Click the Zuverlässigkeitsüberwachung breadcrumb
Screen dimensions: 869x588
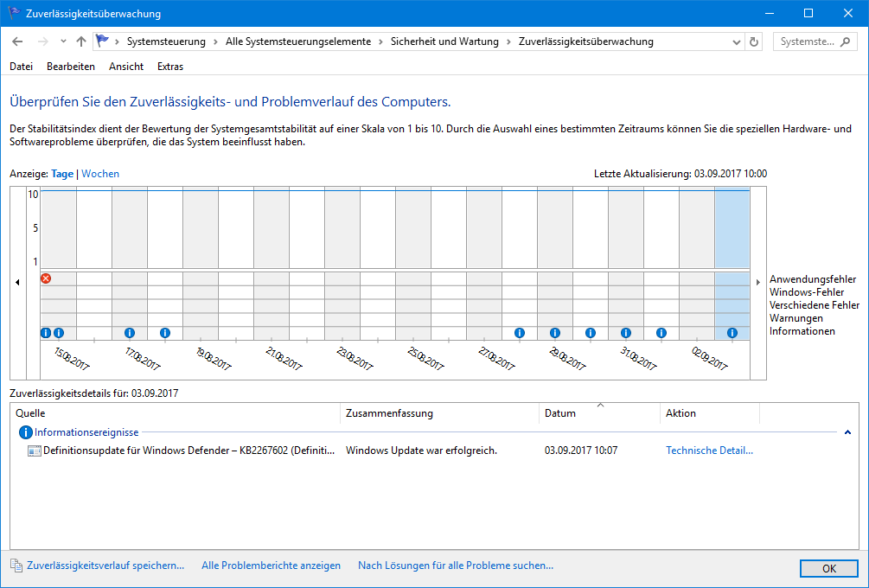[585, 42]
